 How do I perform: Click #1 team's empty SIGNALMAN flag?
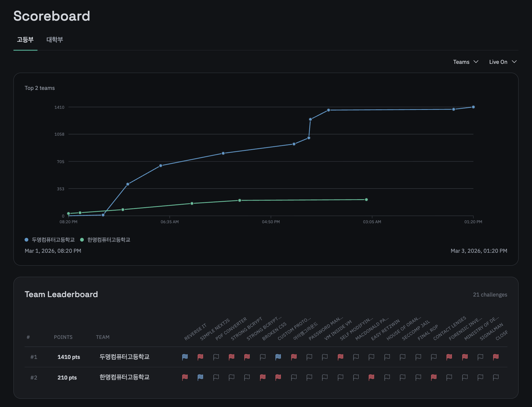point(481,357)
